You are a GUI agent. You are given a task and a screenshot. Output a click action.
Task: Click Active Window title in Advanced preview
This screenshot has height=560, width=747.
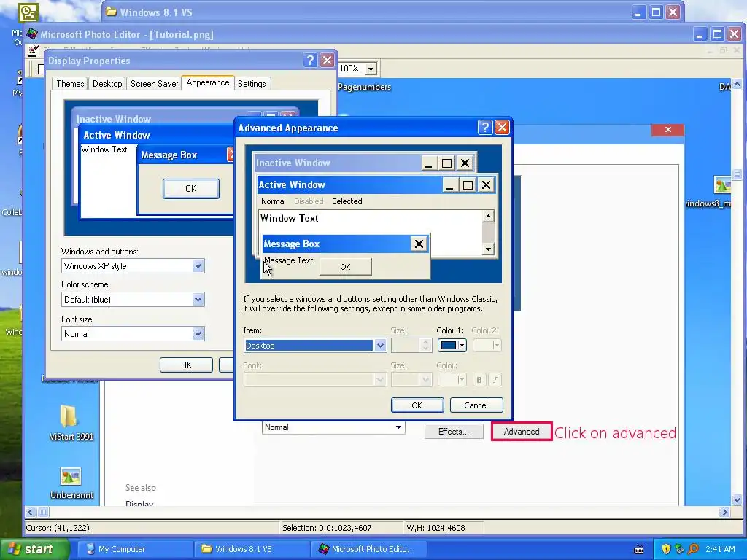pyautogui.click(x=292, y=184)
